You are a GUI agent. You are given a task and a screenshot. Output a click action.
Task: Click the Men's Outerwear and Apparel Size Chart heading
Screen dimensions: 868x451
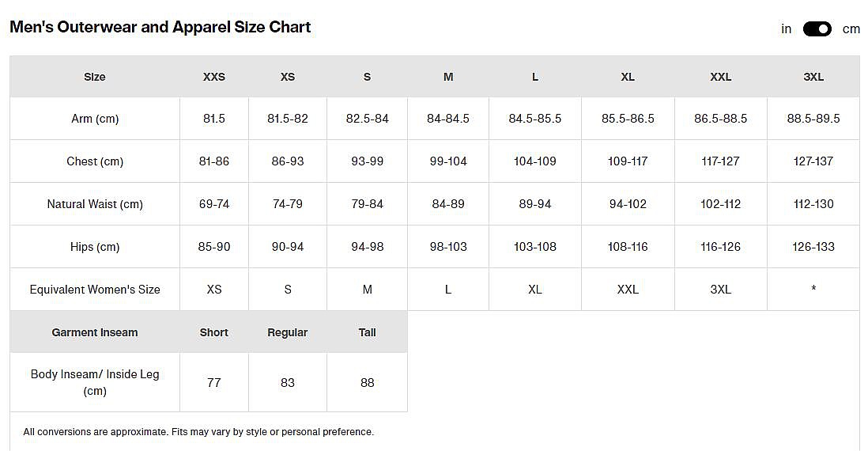coord(160,28)
